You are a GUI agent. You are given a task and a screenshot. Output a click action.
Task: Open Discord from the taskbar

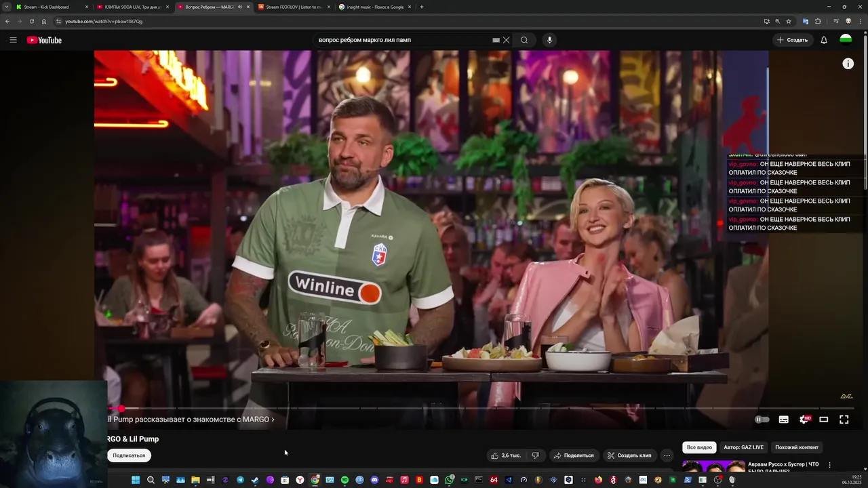tap(374, 480)
